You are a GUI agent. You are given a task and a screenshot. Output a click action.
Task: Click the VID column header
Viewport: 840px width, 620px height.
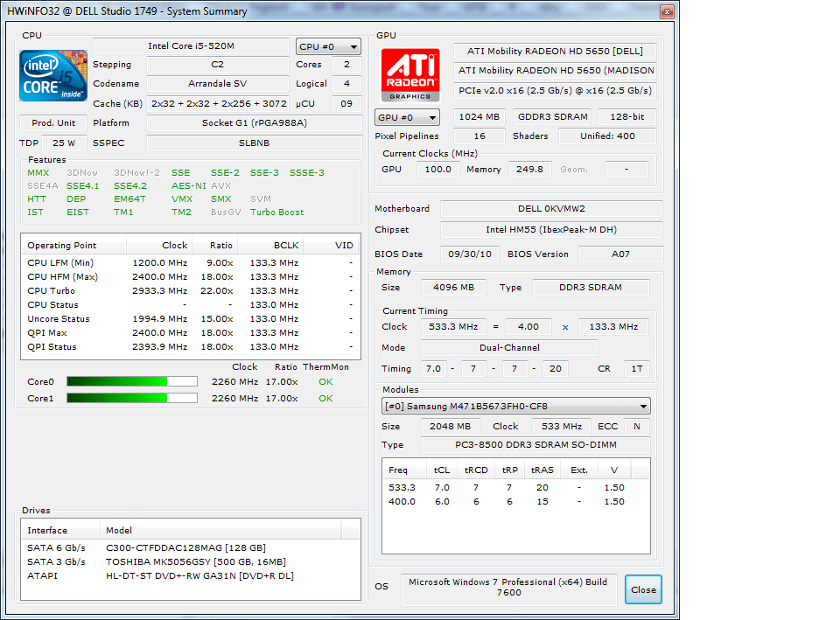(x=331, y=245)
